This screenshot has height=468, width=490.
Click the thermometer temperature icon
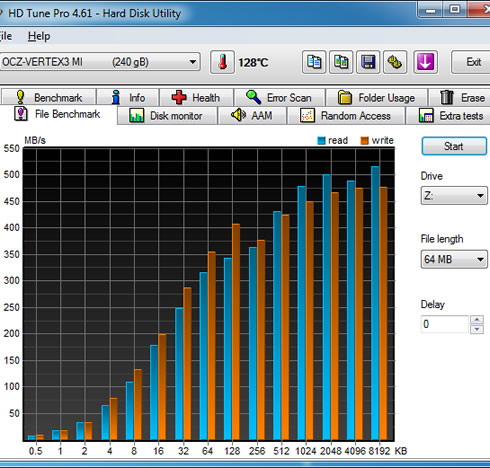tap(222, 62)
